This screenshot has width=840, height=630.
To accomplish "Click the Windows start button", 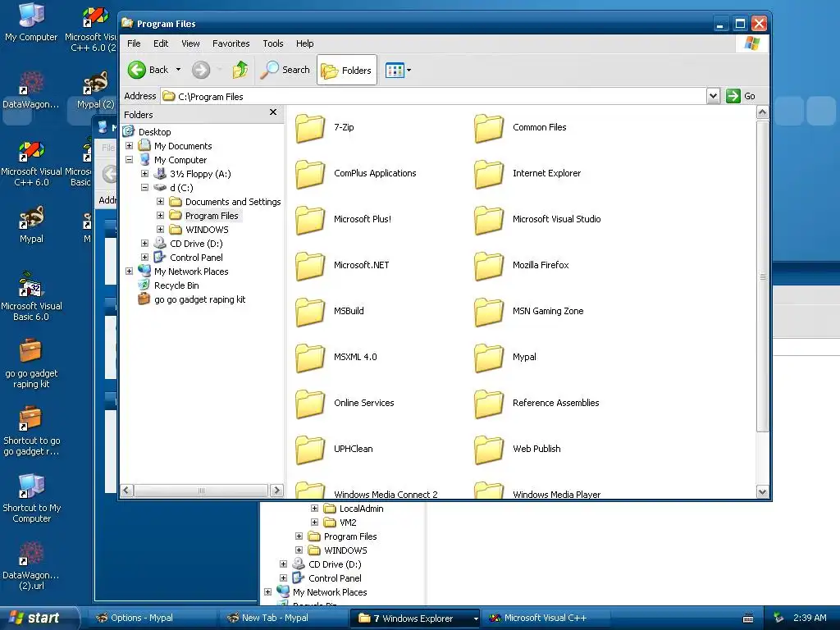I will (39, 618).
